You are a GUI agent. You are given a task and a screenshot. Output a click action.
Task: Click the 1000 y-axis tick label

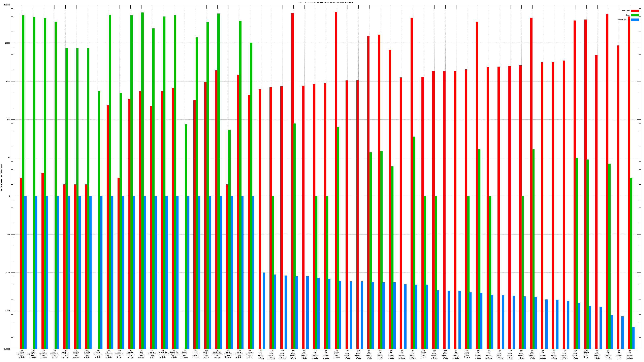click(8, 81)
